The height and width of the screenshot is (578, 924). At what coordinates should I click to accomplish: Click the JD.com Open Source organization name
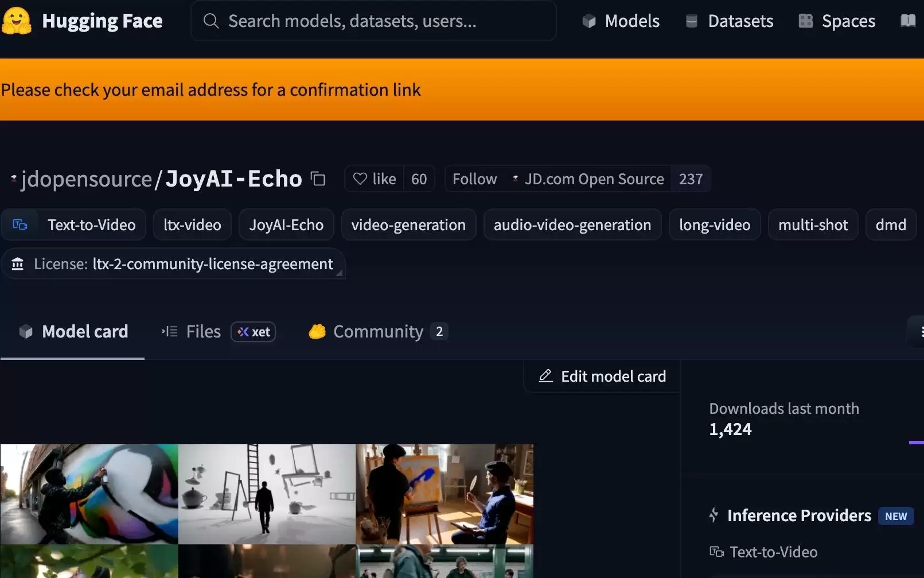tap(594, 179)
